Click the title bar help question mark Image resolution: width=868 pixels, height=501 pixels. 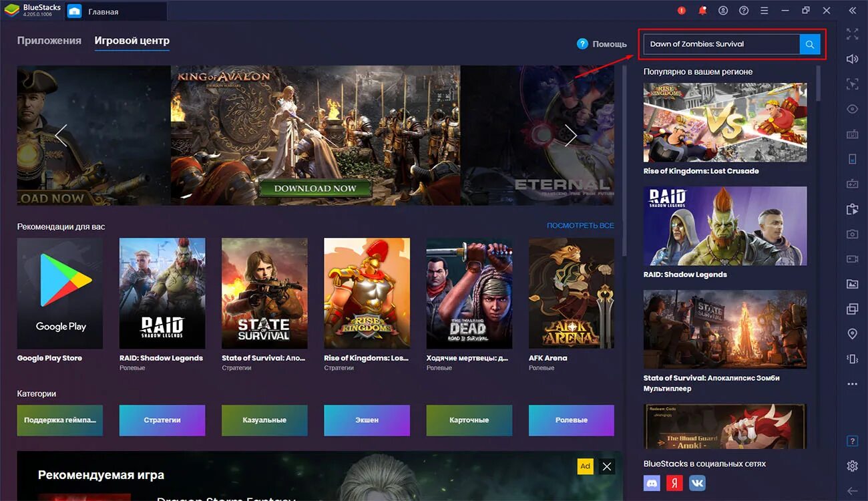(x=744, y=11)
